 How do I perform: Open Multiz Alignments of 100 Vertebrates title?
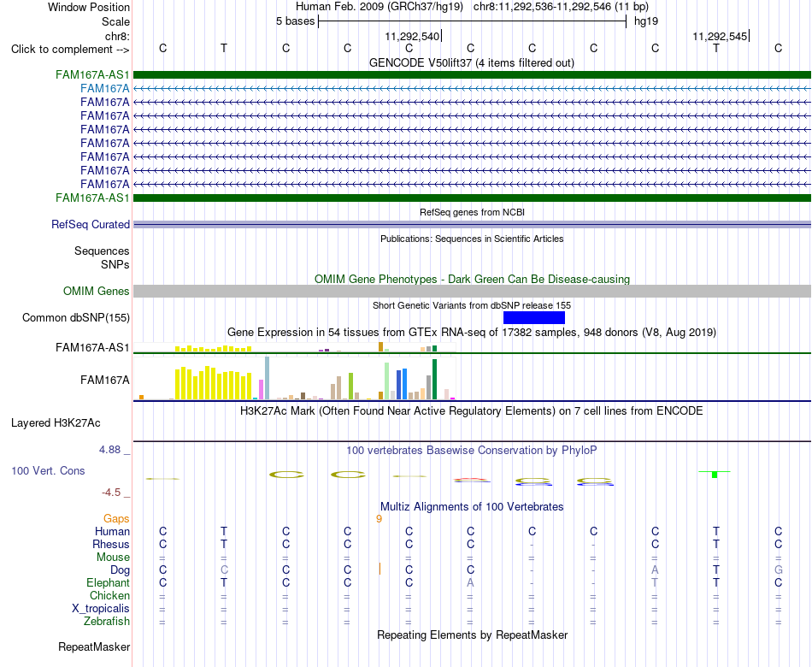click(472, 507)
